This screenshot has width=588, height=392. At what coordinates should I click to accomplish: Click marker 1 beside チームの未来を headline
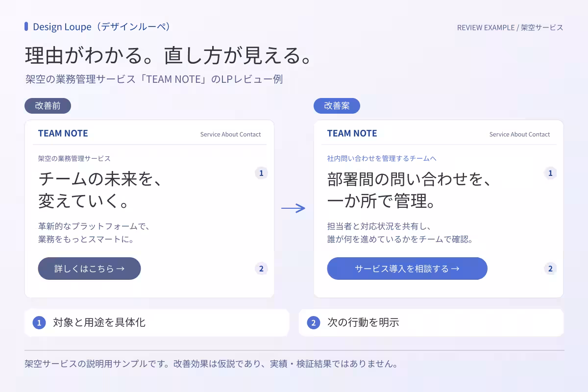tap(261, 173)
